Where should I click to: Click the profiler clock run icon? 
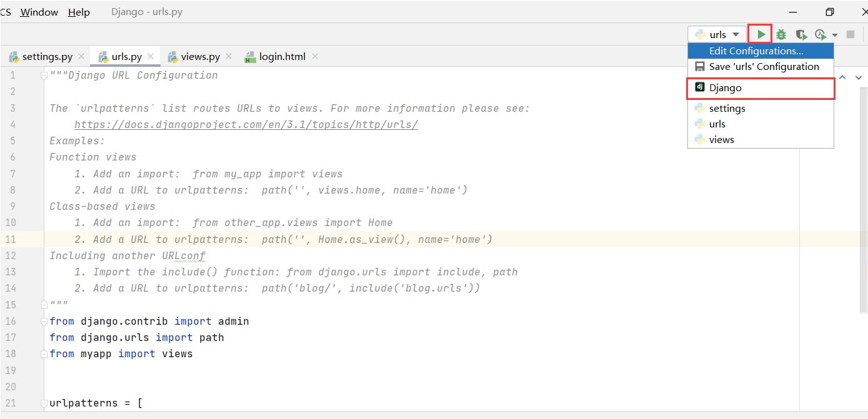(x=821, y=34)
